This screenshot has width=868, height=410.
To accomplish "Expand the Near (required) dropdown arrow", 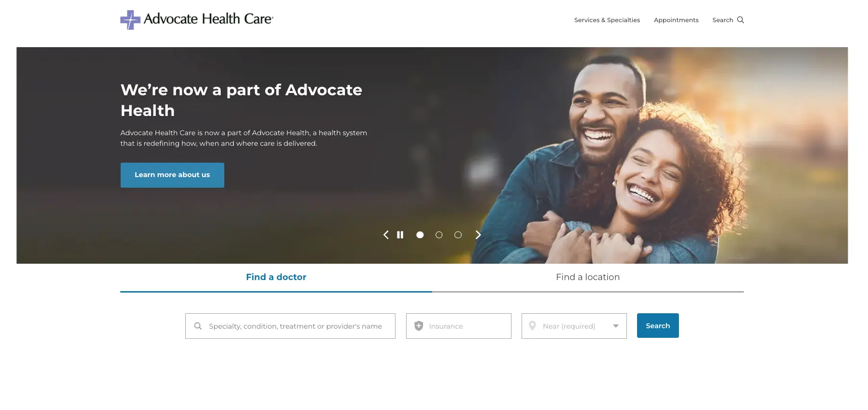I will click(x=616, y=326).
